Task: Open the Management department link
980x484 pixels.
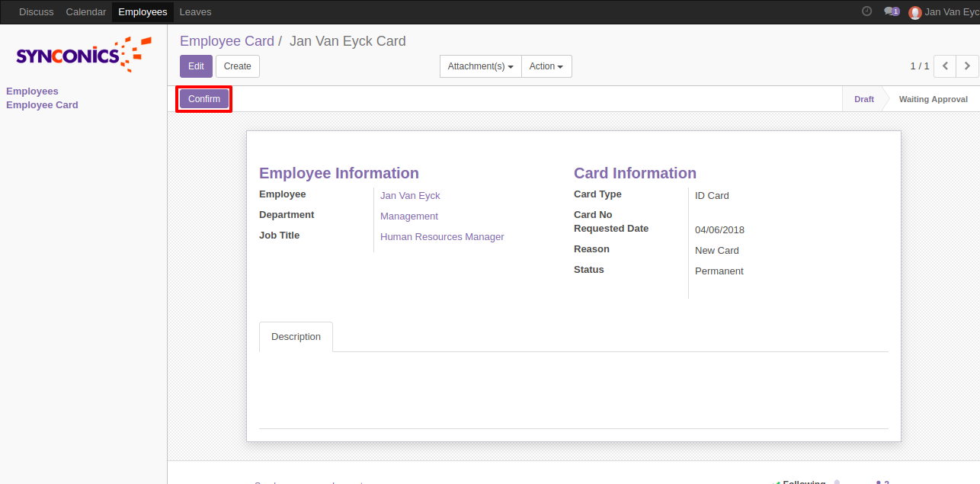Action: tap(409, 216)
